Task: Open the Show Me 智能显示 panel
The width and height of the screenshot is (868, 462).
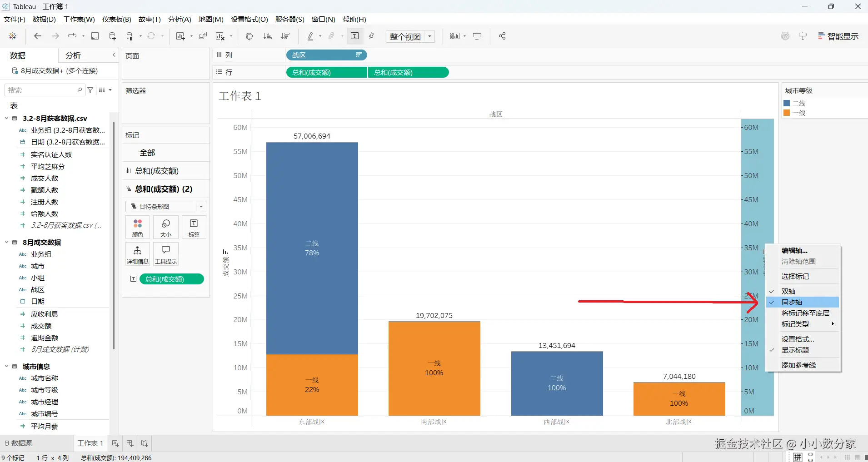Action: [x=838, y=36]
